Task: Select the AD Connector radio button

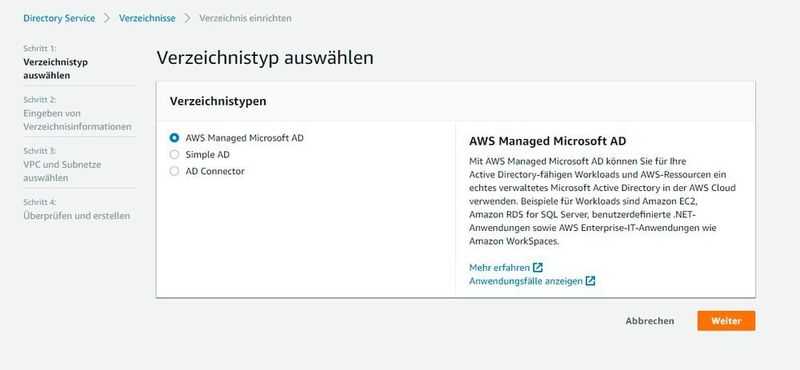Action: pos(174,171)
